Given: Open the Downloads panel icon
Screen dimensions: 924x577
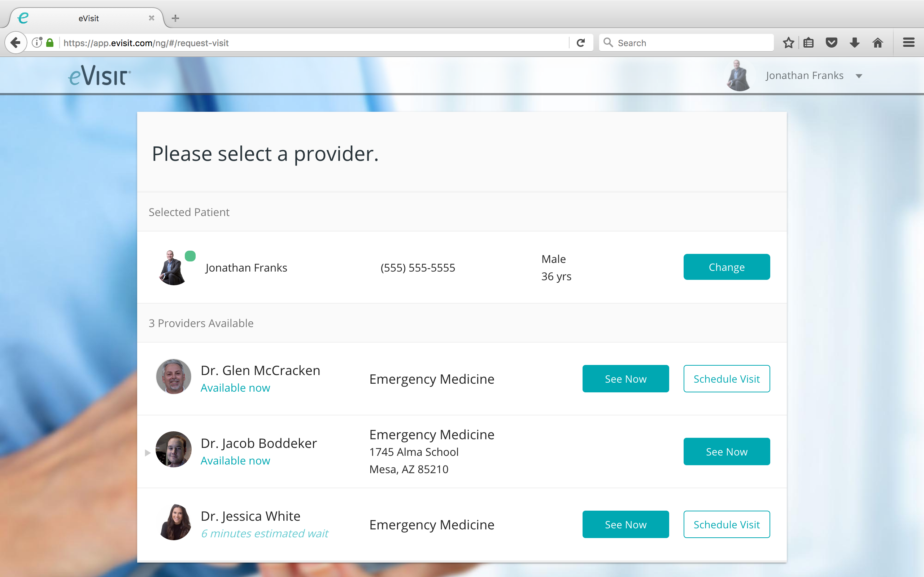Looking at the screenshot, I should point(854,42).
